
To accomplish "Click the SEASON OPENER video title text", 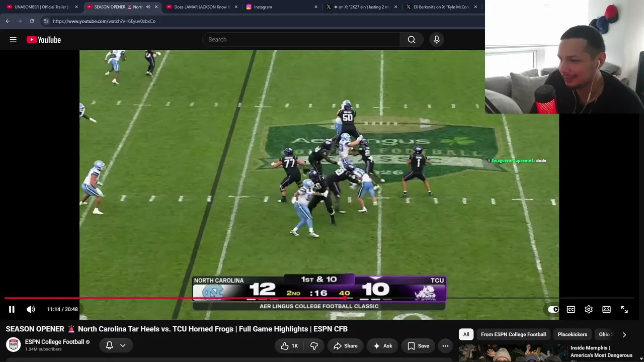I will pyautogui.click(x=177, y=329).
